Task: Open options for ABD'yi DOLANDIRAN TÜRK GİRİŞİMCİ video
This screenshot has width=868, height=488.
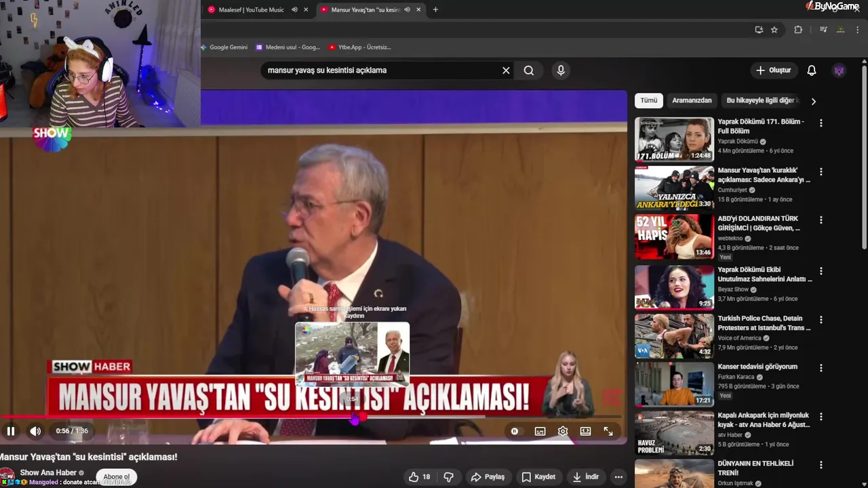Action: pyautogui.click(x=821, y=220)
